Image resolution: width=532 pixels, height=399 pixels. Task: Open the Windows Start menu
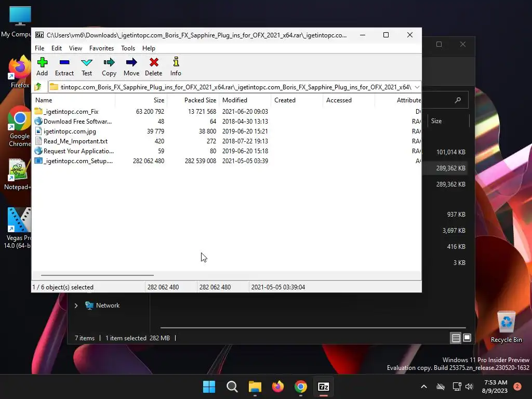[x=209, y=387]
